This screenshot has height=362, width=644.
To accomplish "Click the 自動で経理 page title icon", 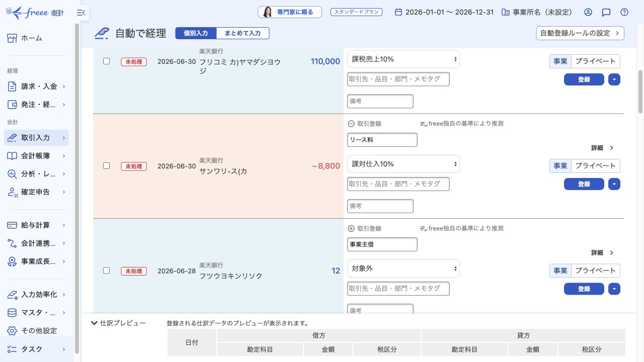I will 102,33.
